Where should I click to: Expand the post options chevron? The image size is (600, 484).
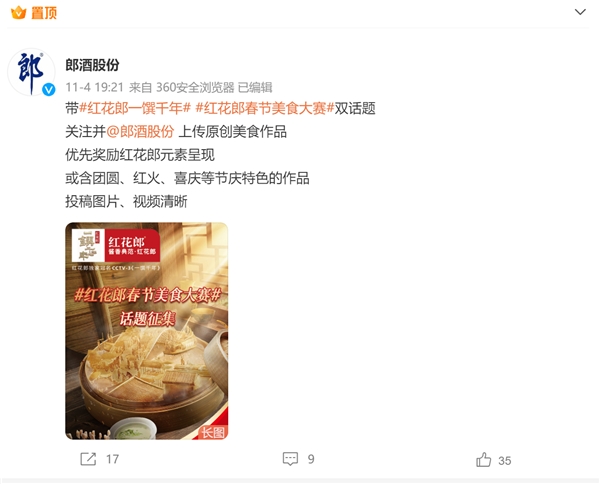[x=580, y=12]
